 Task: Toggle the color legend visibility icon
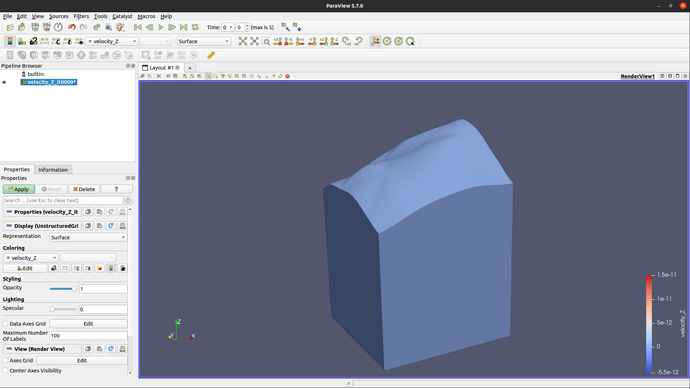[10, 41]
